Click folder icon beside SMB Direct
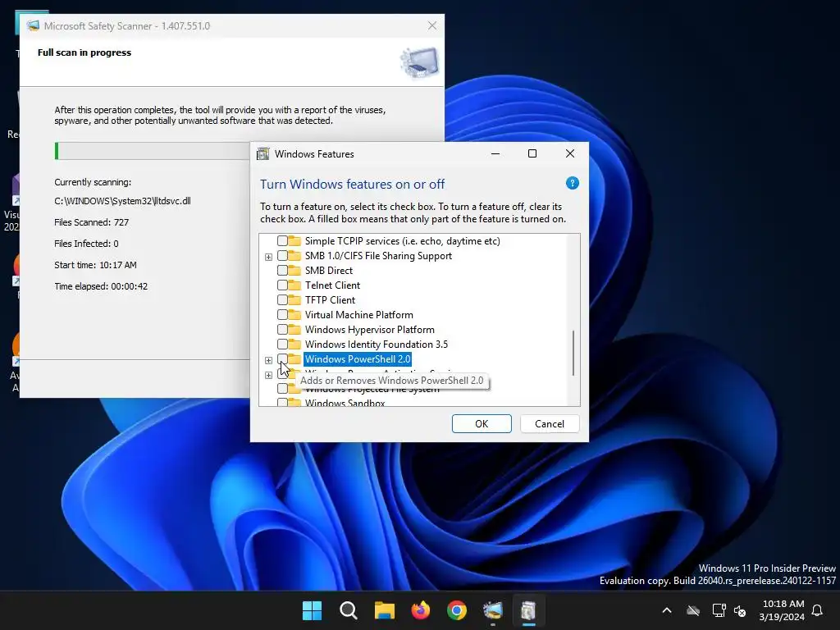The width and height of the screenshot is (840, 630). pyautogui.click(x=294, y=270)
